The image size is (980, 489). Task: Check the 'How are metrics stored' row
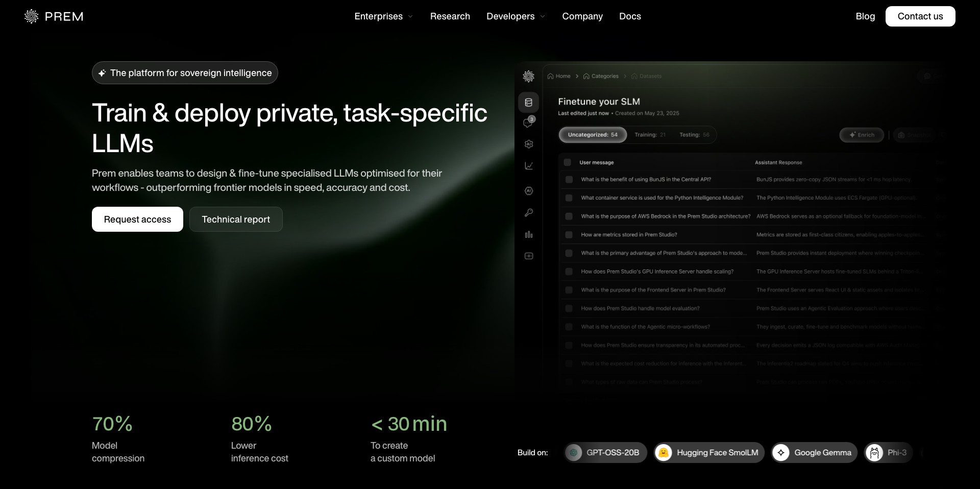coord(569,235)
